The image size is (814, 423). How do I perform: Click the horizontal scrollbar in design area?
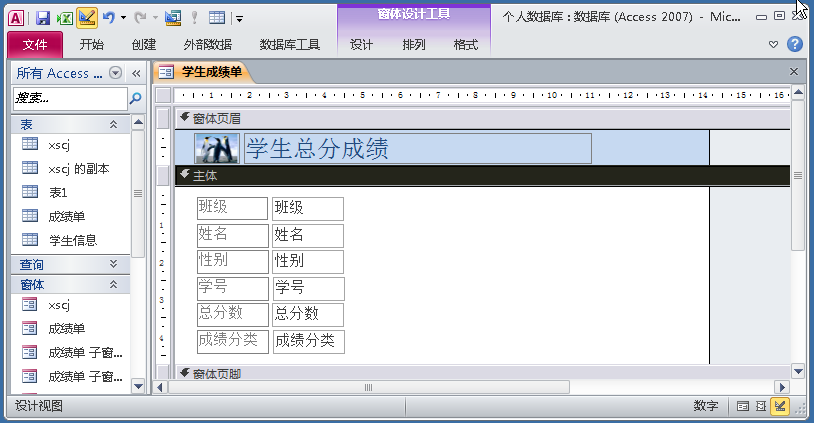tap(368, 387)
